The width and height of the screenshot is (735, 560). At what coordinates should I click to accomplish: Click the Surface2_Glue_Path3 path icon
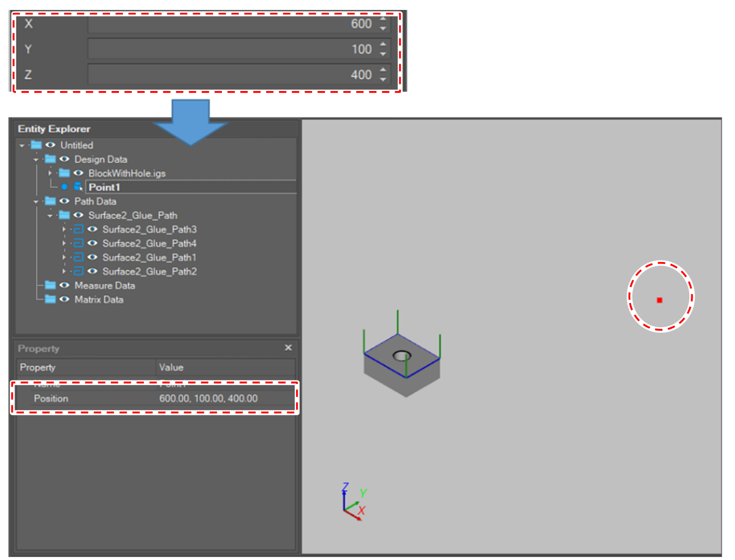[78, 229]
